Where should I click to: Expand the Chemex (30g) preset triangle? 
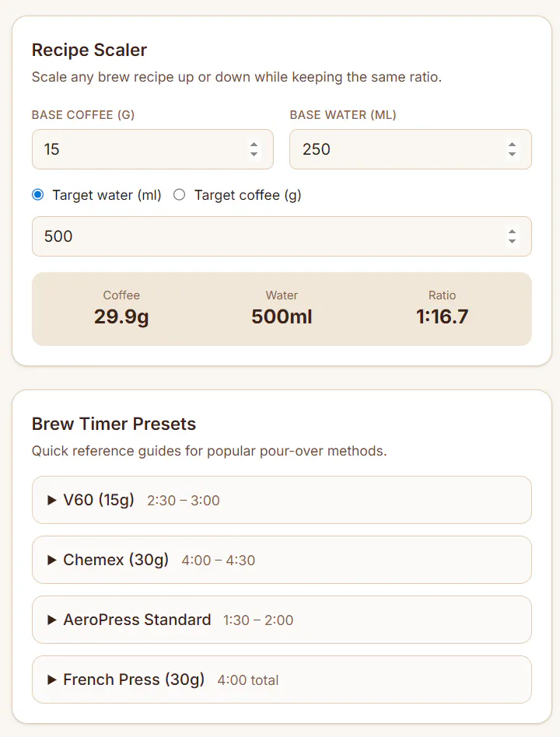(x=51, y=560)
